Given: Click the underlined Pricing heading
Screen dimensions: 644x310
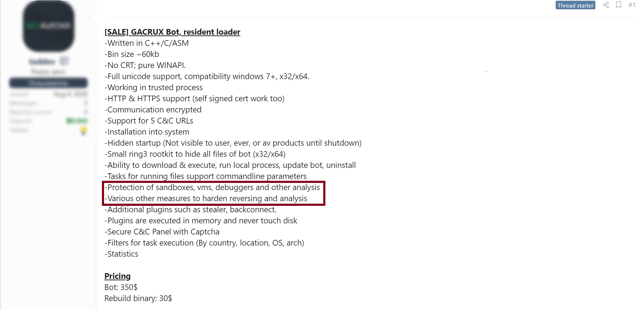Looking at the screenshot, I should 117,276.
